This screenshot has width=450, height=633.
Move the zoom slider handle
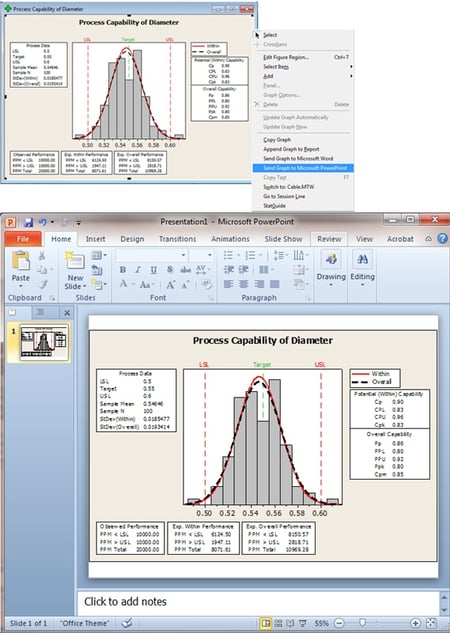tap(362, 623)
